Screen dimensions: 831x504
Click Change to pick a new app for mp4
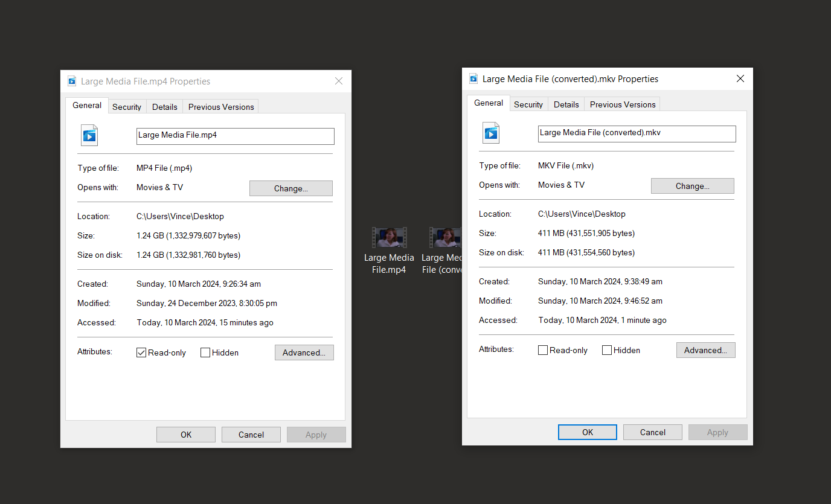[290, 188]
